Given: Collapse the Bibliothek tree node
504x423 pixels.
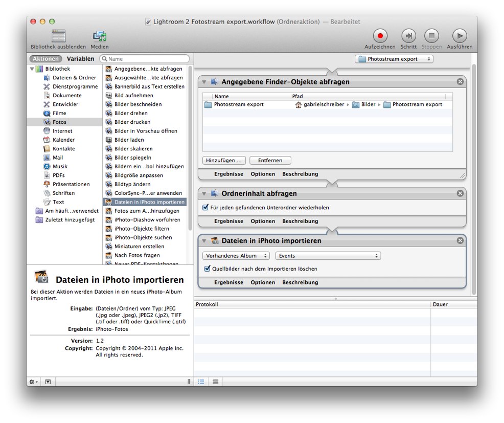Looking at the screenshot, I should [32, 69].
